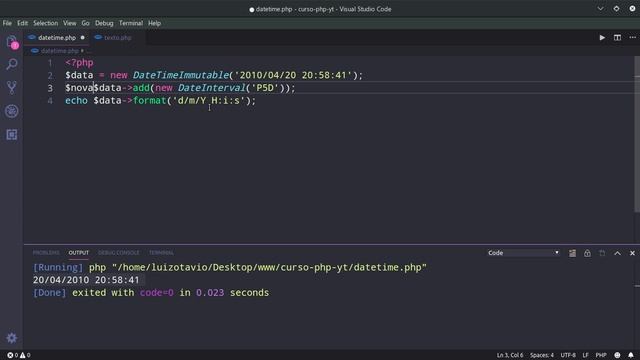
Task: Change file encoding UTF-8
Action: pyautogui.click(x=568, y=355)
